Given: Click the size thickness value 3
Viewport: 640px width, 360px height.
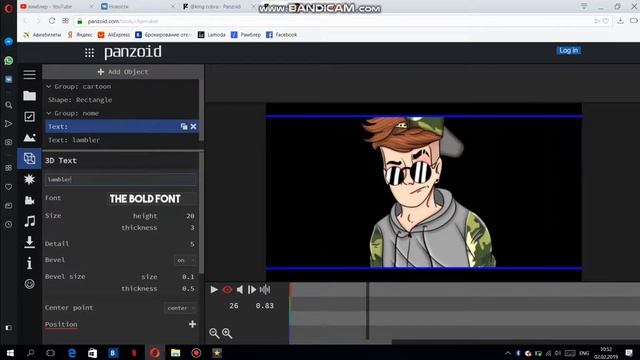Looking at the screenshot, I should pyautogui.click(x=192, y=228).
